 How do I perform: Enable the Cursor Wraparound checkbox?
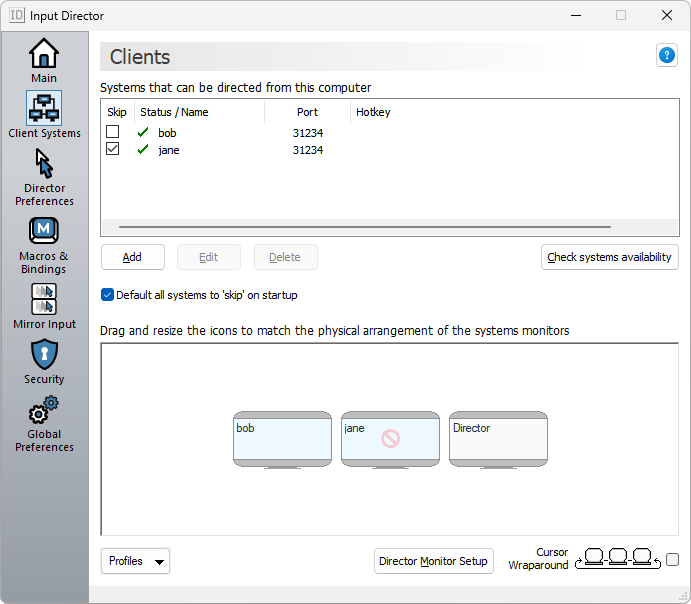672,560
